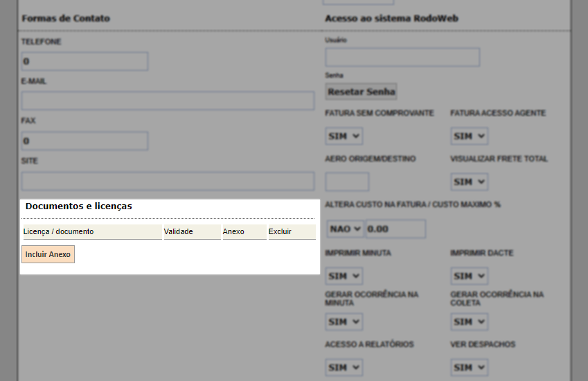Expand the VISUALIZAR FRETE TOTAL dropdown
Image resolution: width=588 pixels, height=381 pixels.
pos(469,182)
